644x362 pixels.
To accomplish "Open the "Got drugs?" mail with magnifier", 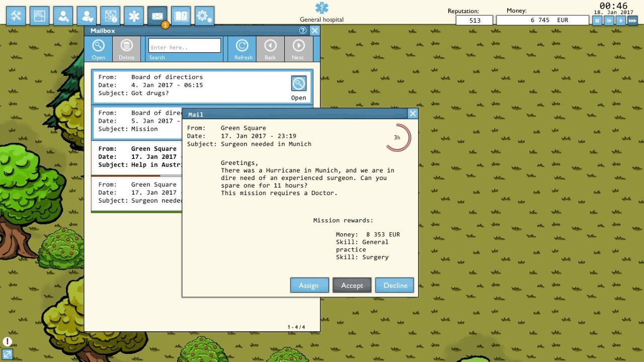I will (x=298, y=84).
